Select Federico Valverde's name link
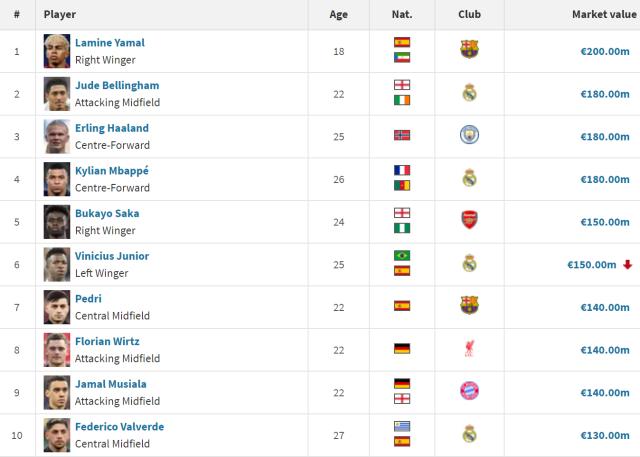Image resolution: width=640 pixels, height=457 pixels. 119,427
